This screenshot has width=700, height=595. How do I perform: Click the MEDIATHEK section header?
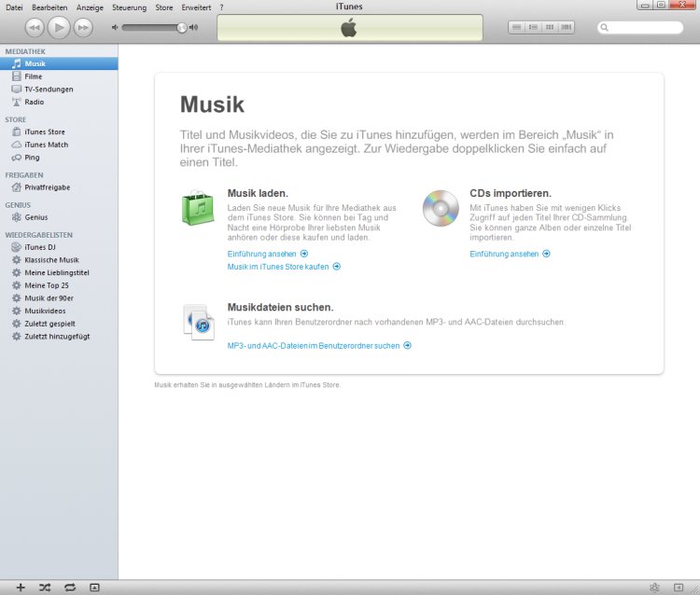(25, 51)
